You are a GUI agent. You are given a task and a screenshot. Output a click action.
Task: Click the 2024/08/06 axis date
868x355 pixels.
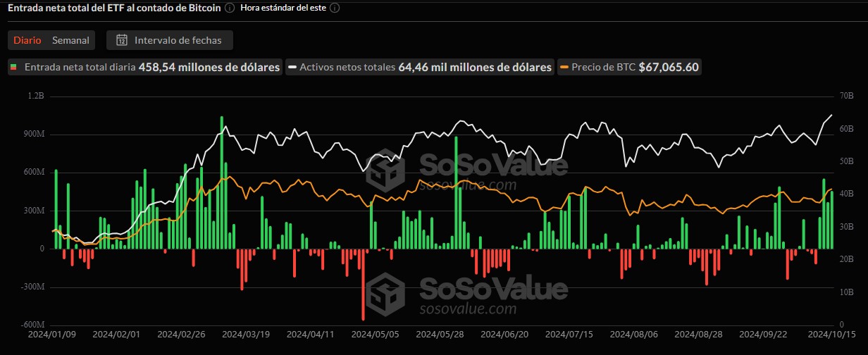(x=634, y=335)
